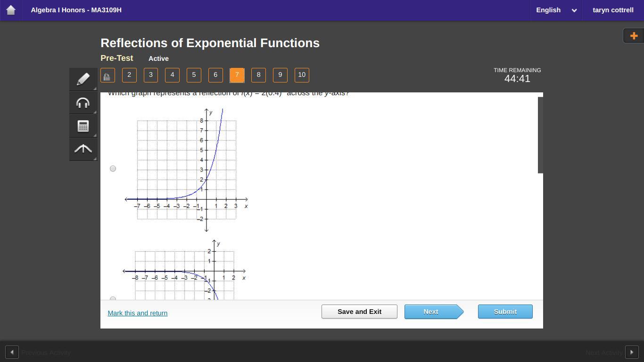Select the pencil highlighter tool
This screenshot has width=644, height=362.
click(83, 79)
